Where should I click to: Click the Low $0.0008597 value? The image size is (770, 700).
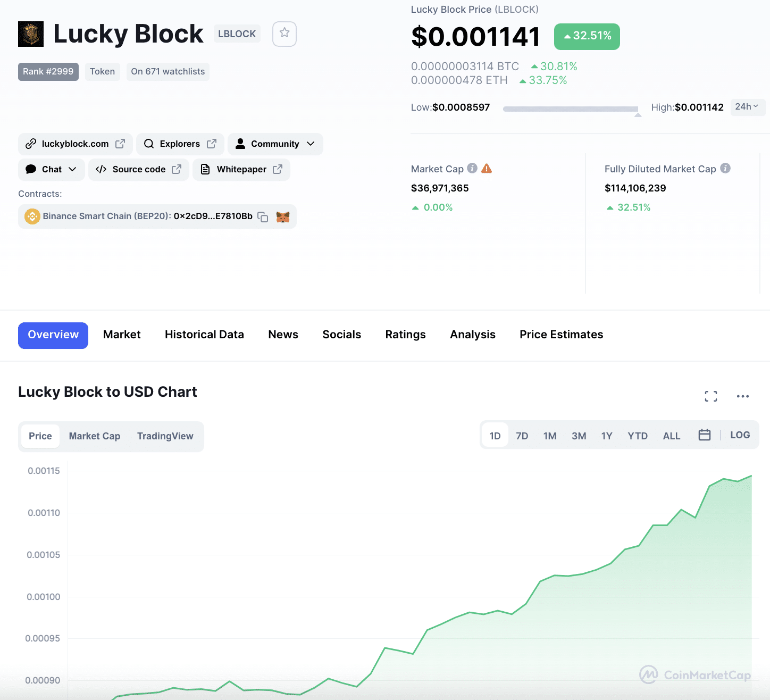461,107
